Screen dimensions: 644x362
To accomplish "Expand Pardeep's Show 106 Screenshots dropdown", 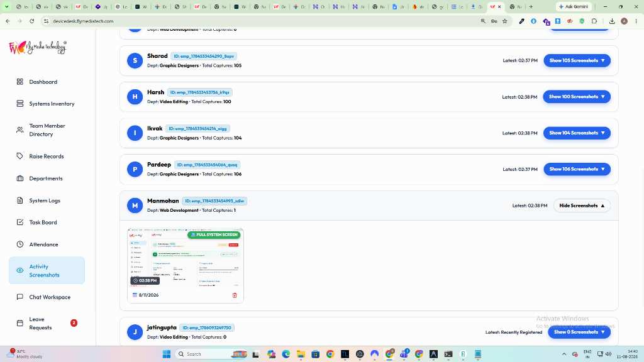I will click(x=577, y=169).
